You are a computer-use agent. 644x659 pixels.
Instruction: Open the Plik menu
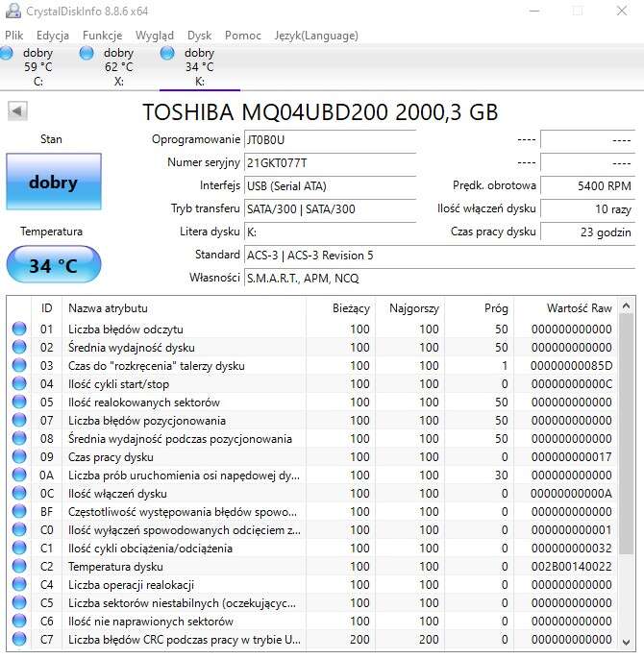pyautogui.click(x=14, y=36)
